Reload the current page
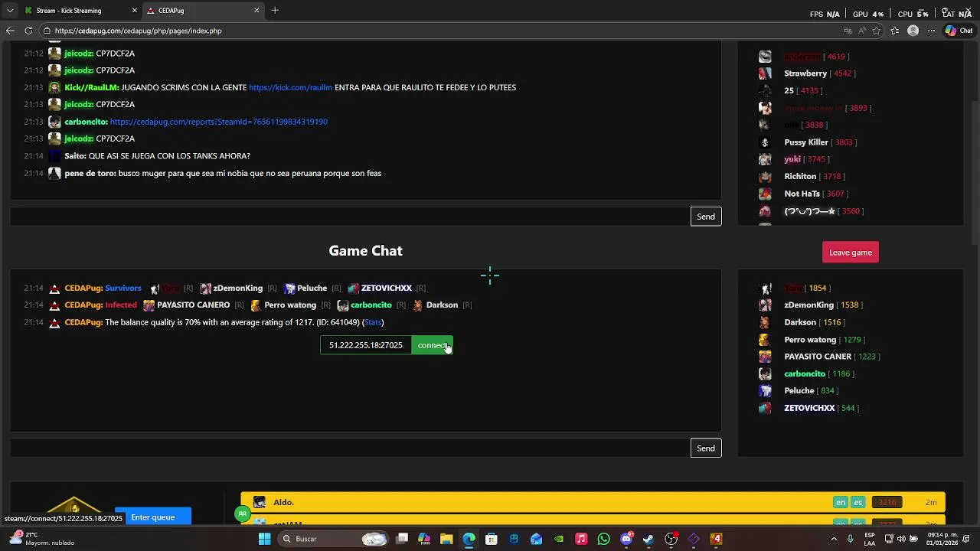Image resolution: width=980 pixels, height=551 pixels. (28, 31)
